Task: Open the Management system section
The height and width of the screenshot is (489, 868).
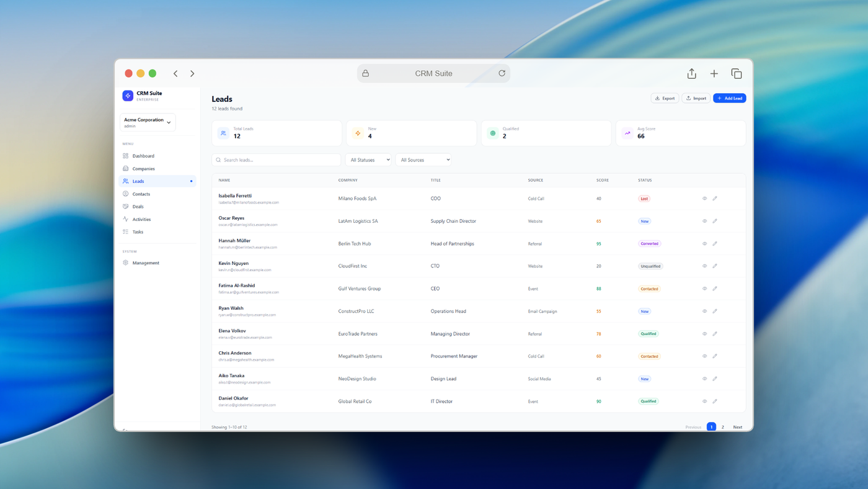Action: click(x=146, y=262)
